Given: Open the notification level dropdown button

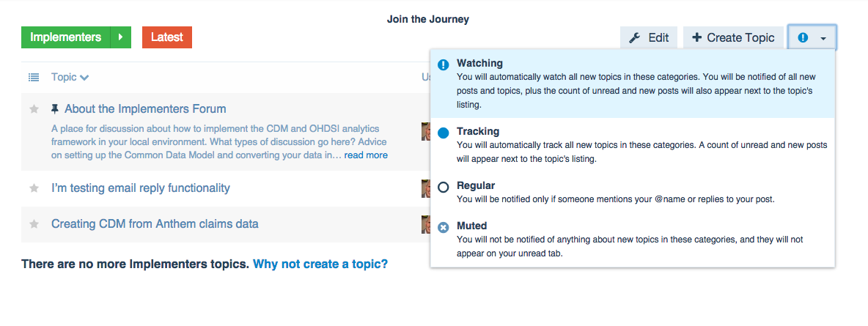Looking at the screenshot, I should pos(812,38).
